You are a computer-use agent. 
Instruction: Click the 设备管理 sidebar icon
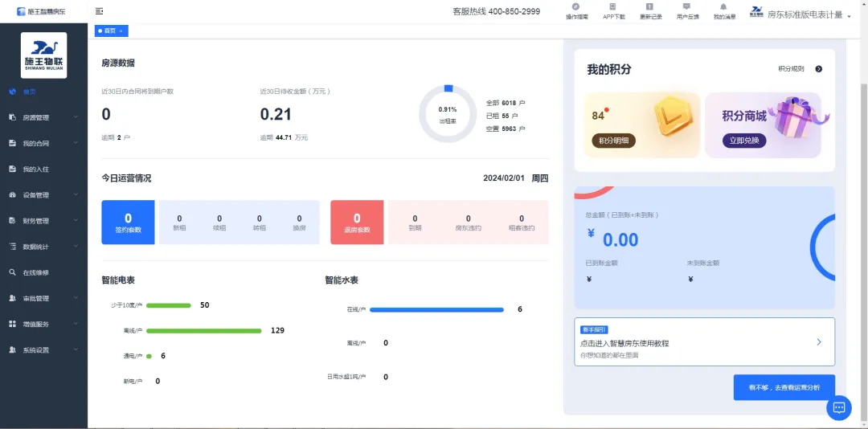tap(12, 195)
